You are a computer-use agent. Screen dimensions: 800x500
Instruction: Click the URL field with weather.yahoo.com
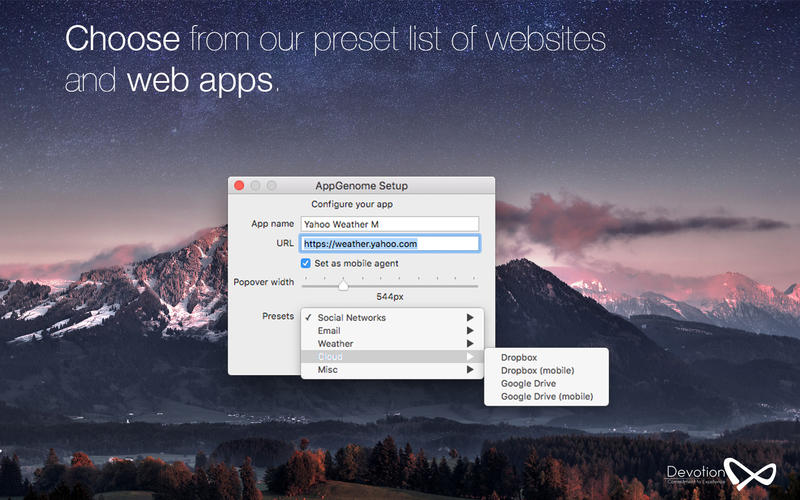click(390, 243)
